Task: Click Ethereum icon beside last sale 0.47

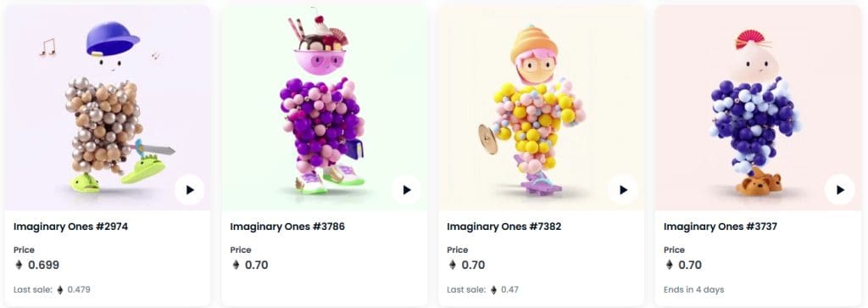Action: coord(494,289)
